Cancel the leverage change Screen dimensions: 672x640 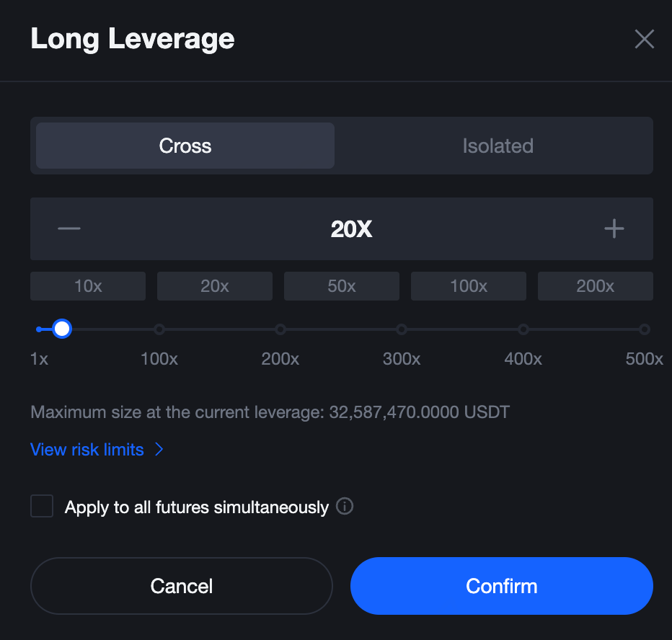coord(182,586)
